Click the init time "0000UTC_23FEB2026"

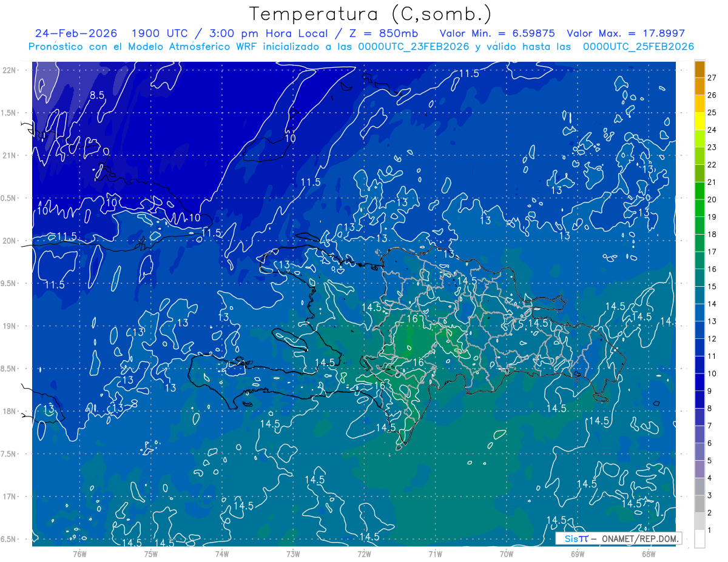413,47
